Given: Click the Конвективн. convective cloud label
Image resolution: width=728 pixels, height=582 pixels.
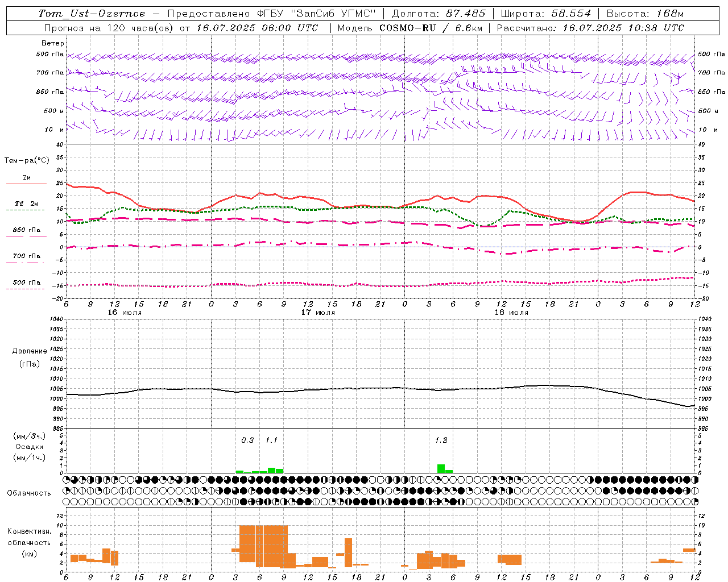Looking at the screenshot, I should point(30,531).
